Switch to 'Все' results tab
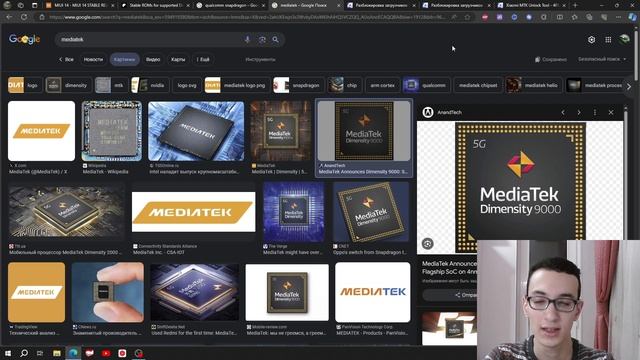This screenshot has width=640, height=360. (66, 60)
